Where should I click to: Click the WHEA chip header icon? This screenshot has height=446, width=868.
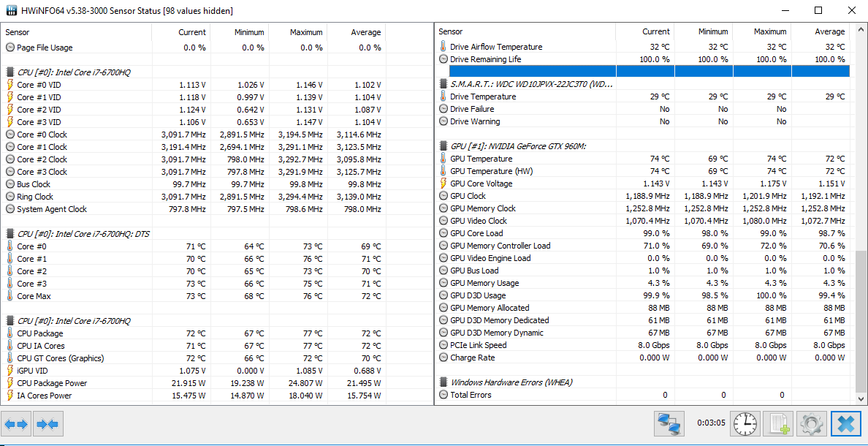443,382
